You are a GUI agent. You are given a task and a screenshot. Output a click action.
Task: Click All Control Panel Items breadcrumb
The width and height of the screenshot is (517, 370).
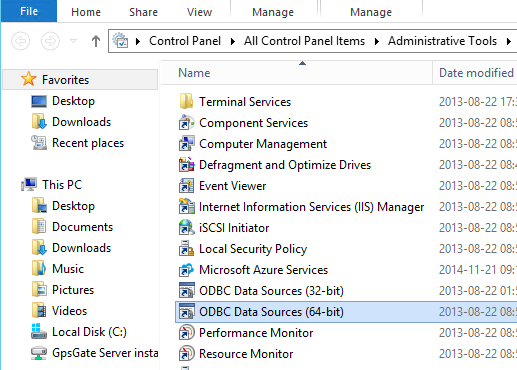point(304,41)
